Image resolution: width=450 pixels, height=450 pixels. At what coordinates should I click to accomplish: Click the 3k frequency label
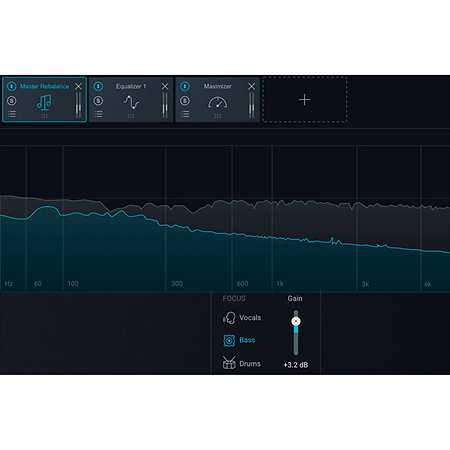(365, 284)
